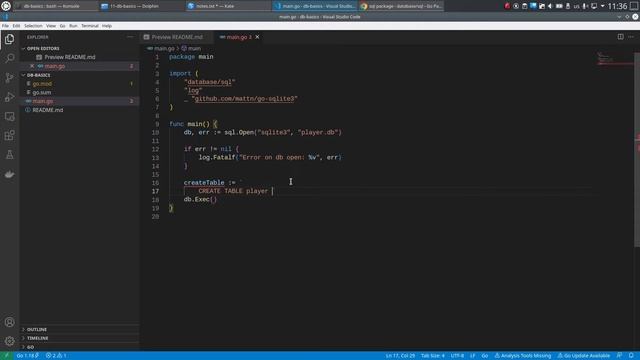
Task: Switch to Chrome sql package window in taskbar
Action: (401, 6)
